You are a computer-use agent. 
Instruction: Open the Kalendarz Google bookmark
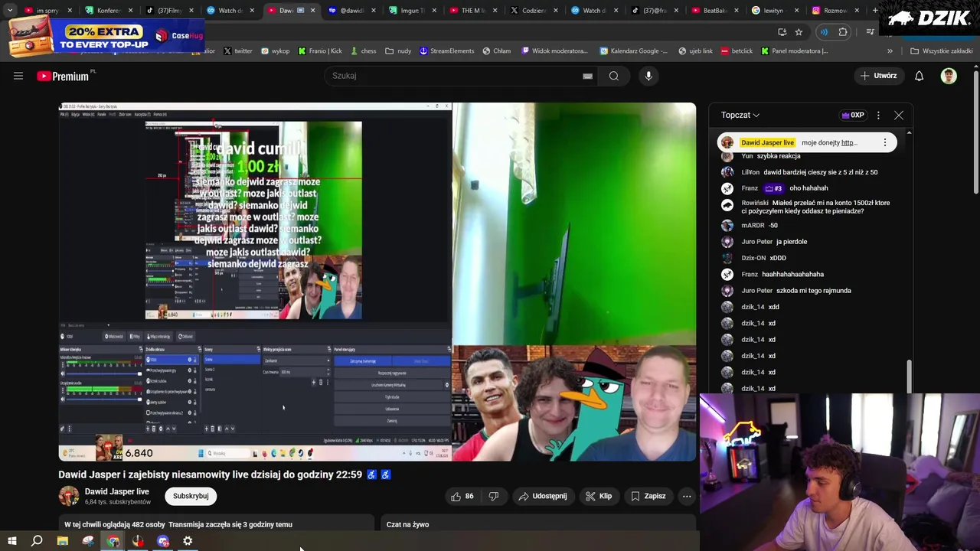tap(633, 51)
